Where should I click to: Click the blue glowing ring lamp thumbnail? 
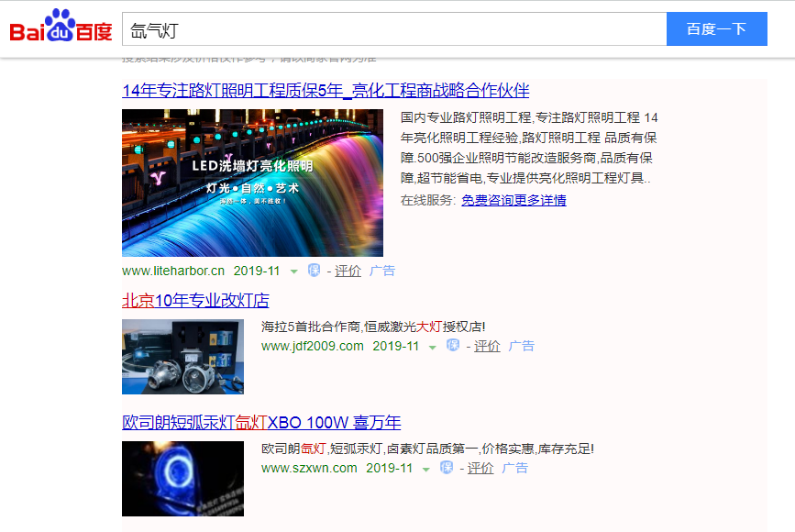pyautogui.click(x=182, y=478)
